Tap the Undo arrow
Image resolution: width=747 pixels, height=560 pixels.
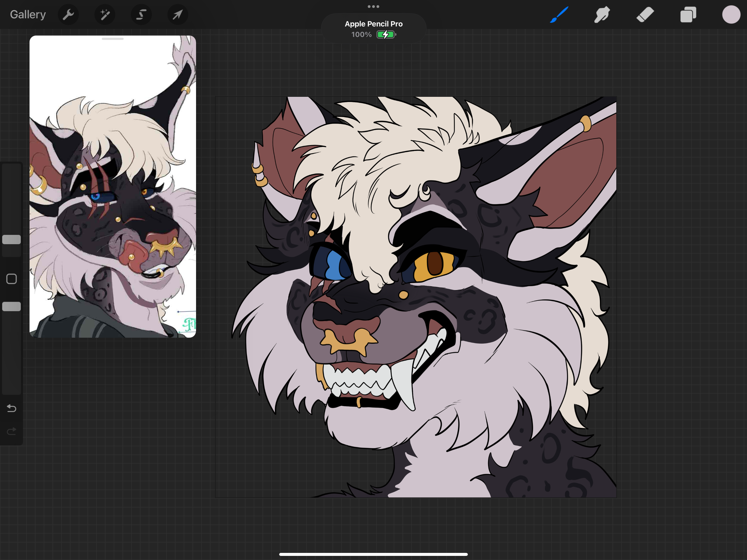tap(11, 408)
